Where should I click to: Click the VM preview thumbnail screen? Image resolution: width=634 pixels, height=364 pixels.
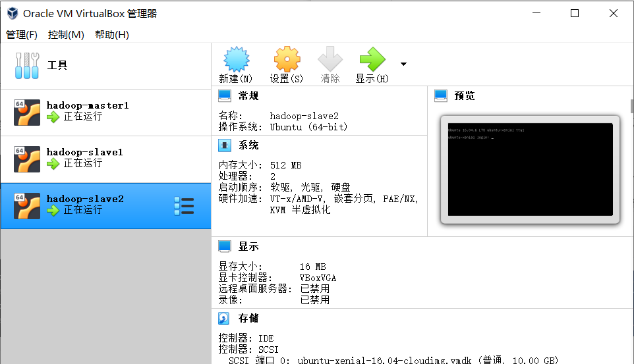coord(530,169)
